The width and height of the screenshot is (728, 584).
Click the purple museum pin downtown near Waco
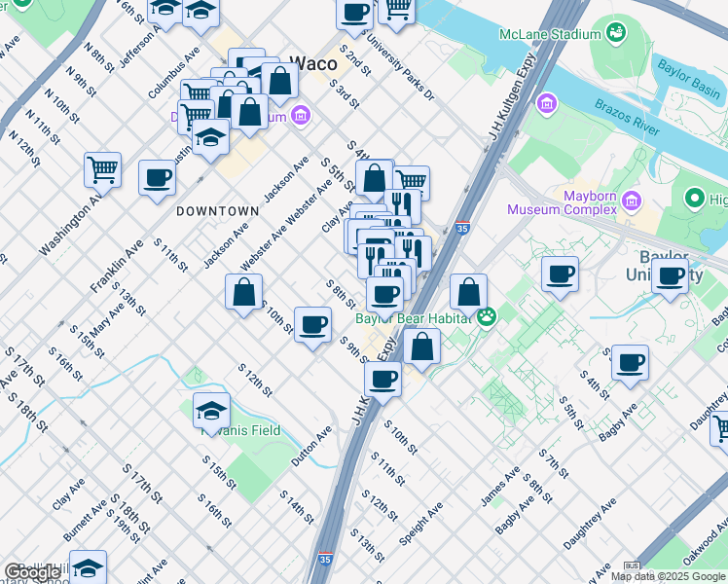(301, 114)
